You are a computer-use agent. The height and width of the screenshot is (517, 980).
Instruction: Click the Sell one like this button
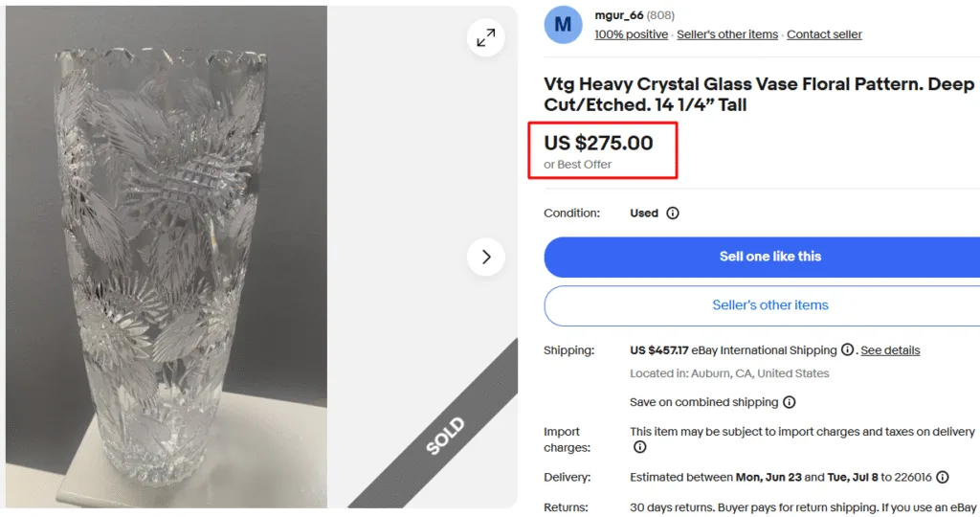[x=762, y=257]
